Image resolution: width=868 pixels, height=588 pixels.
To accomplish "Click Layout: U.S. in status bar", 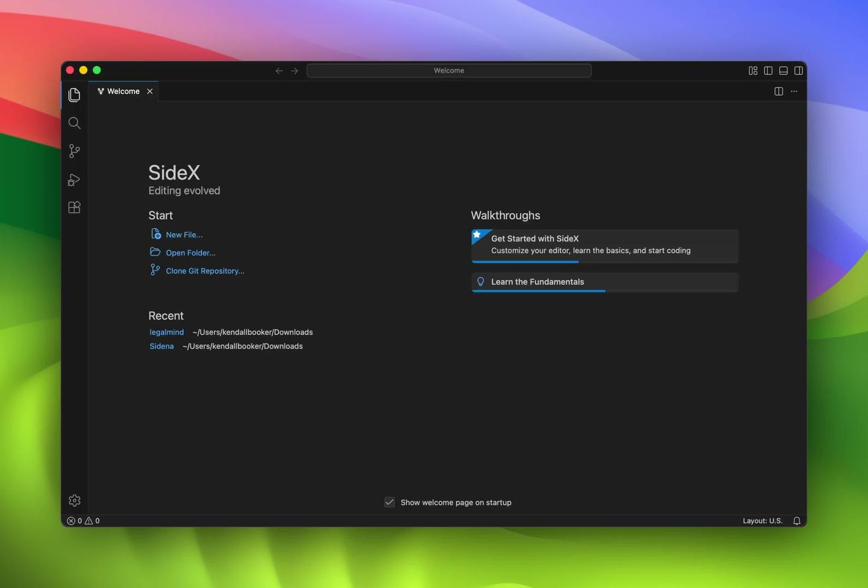I will (763, 521).
